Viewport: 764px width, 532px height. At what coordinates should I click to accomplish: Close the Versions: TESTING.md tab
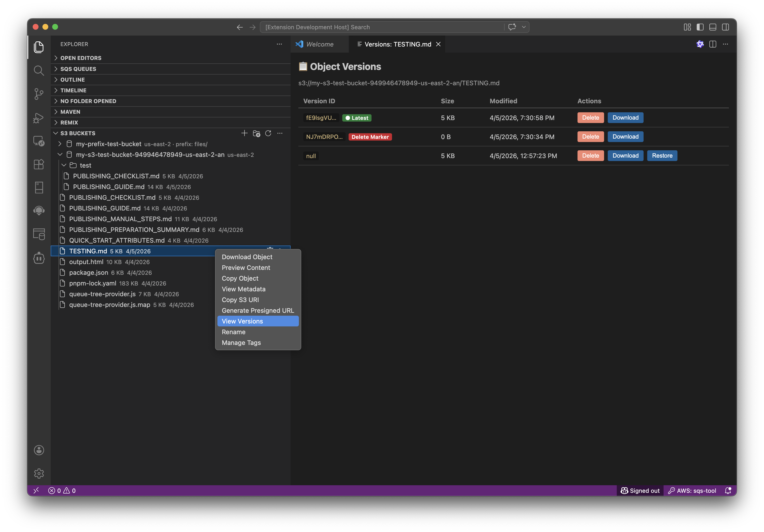coord(438,44)
